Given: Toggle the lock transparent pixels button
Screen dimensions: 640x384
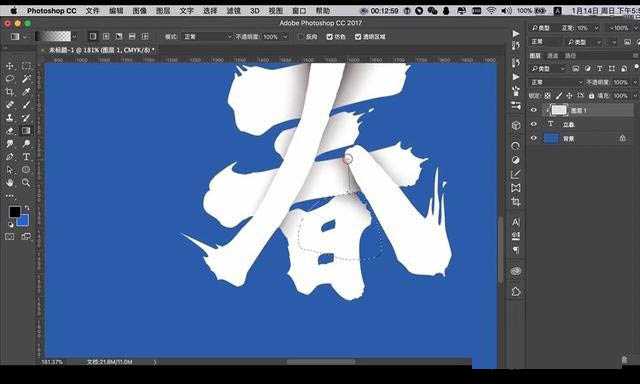Looking at the screenshot, I should click(x=548, y=96).
